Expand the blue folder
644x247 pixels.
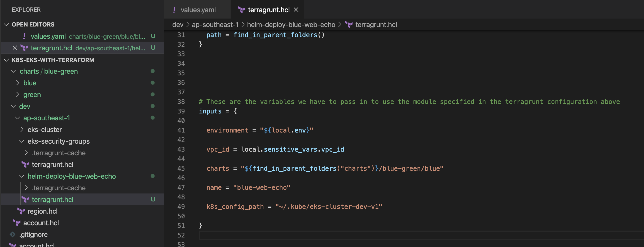click(17, 83)
